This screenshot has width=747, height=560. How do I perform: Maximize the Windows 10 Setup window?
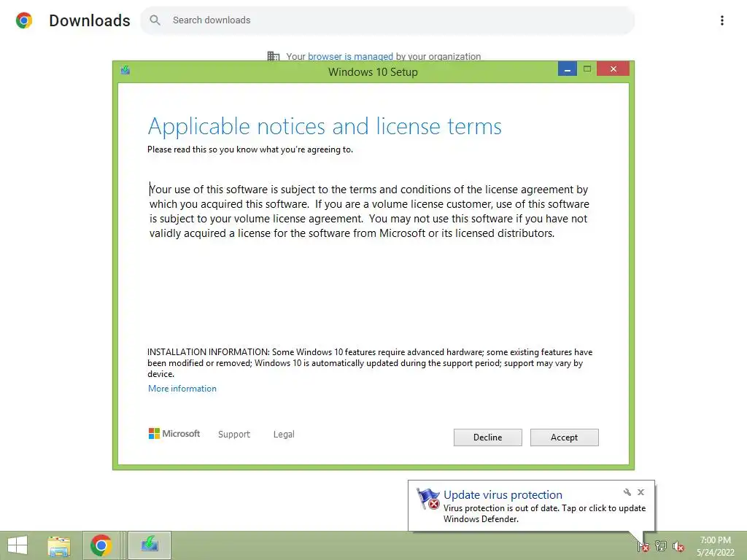(587, 69)
